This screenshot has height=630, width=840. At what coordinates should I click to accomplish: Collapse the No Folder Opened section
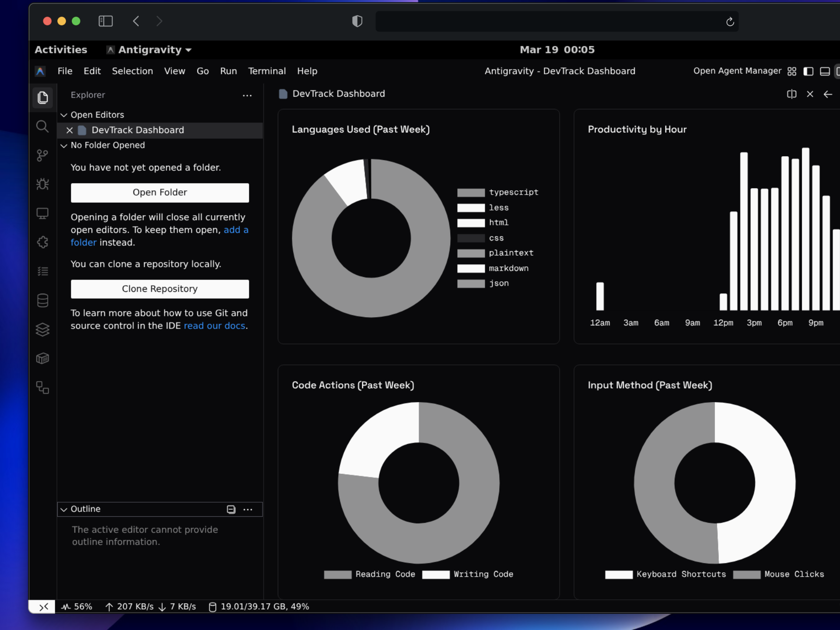64,145
